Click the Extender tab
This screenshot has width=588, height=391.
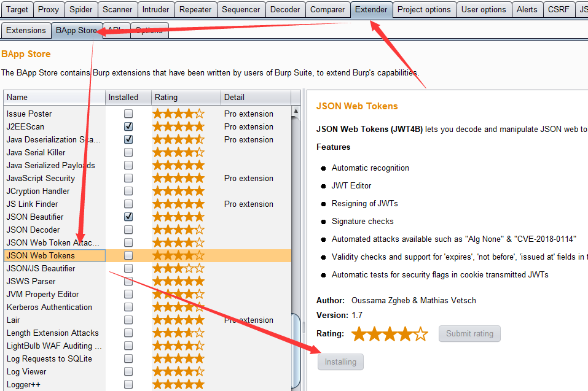371,9
